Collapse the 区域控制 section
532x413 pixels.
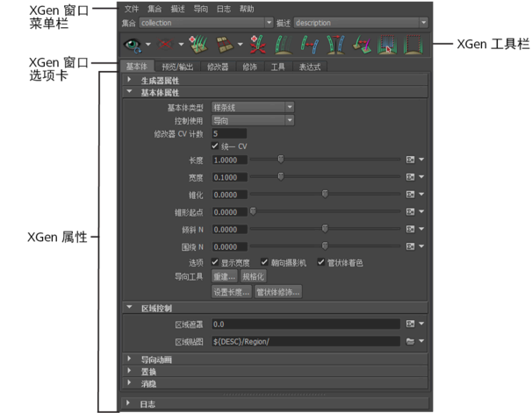tap(275, 308)
